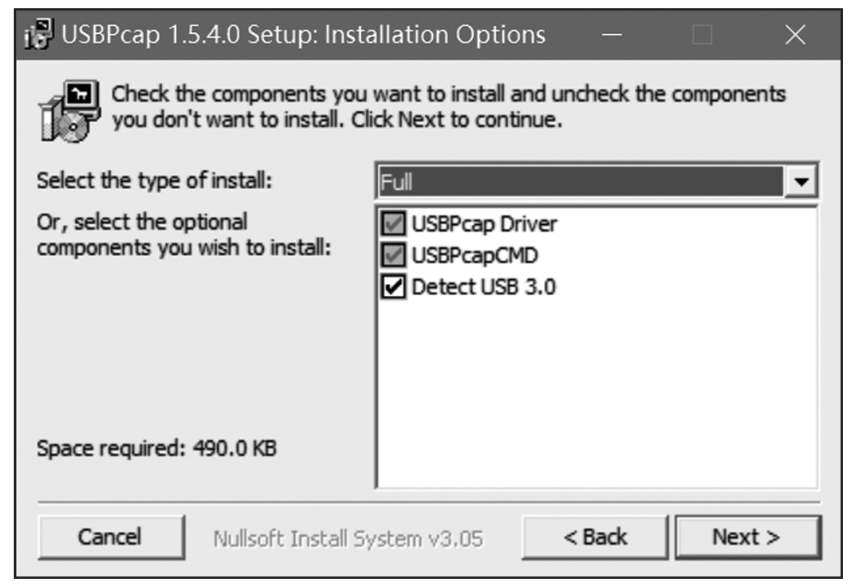Viewport: 857px width, 586px height.
Task: Minimize the USBPcap Setup window
Action: (611, 36)
